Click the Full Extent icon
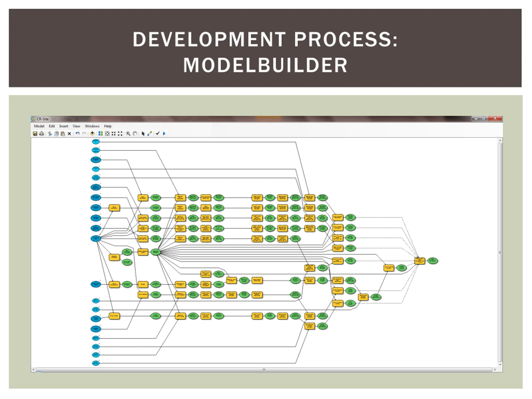 coord(107,133)
